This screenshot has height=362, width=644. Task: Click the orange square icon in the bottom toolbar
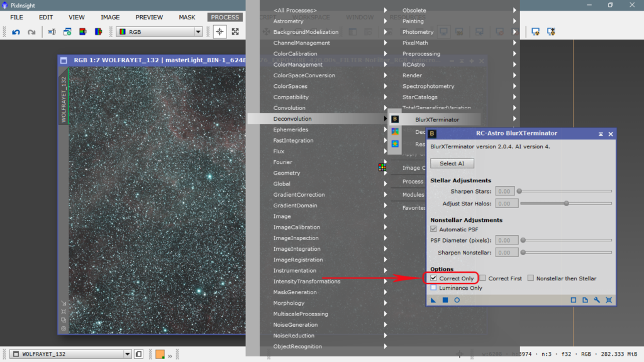tap(160, 354)
